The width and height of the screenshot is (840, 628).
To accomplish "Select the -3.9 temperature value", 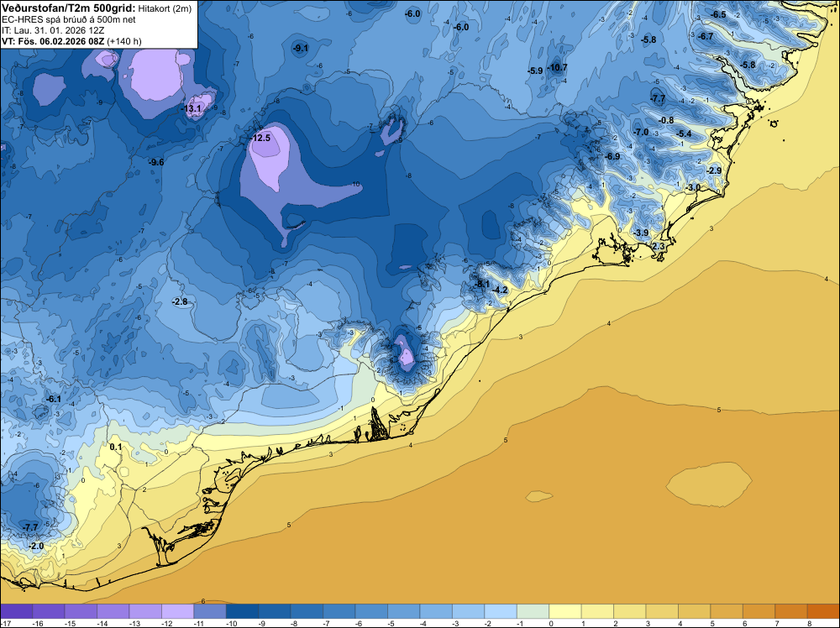I will point(641,233).
